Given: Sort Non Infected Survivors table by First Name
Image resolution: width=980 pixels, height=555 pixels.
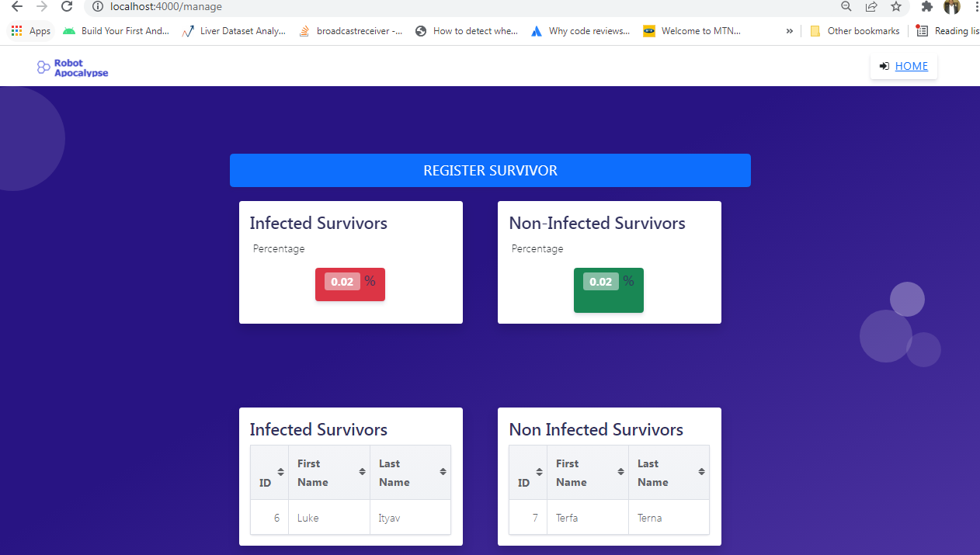Looking at the screenshot, I should [588, 473].
